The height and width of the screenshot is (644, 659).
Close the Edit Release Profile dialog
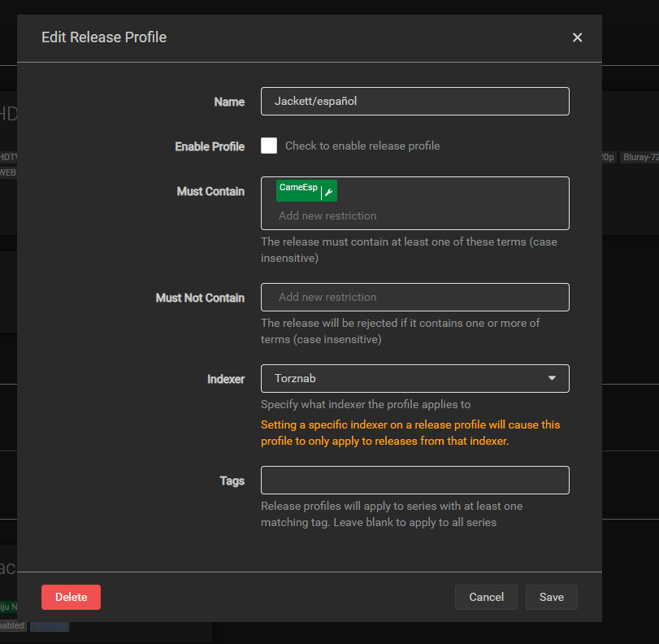(x=577, y=37)
